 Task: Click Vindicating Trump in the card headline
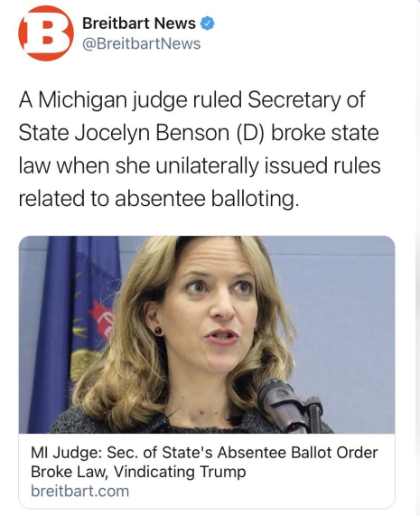click(x=180, y=472)
